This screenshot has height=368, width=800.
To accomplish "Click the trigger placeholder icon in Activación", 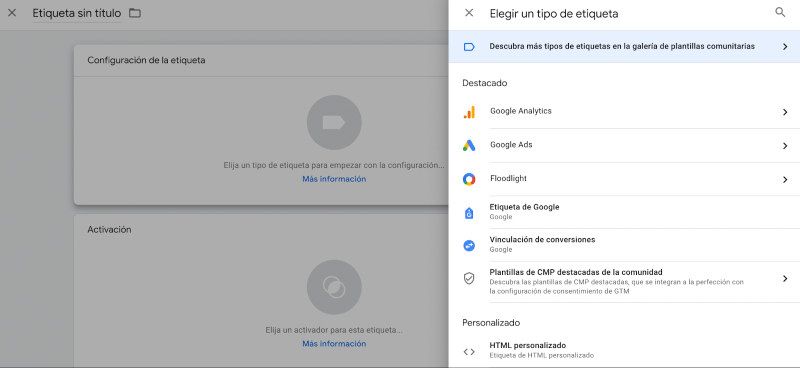I will pos(334,287).
